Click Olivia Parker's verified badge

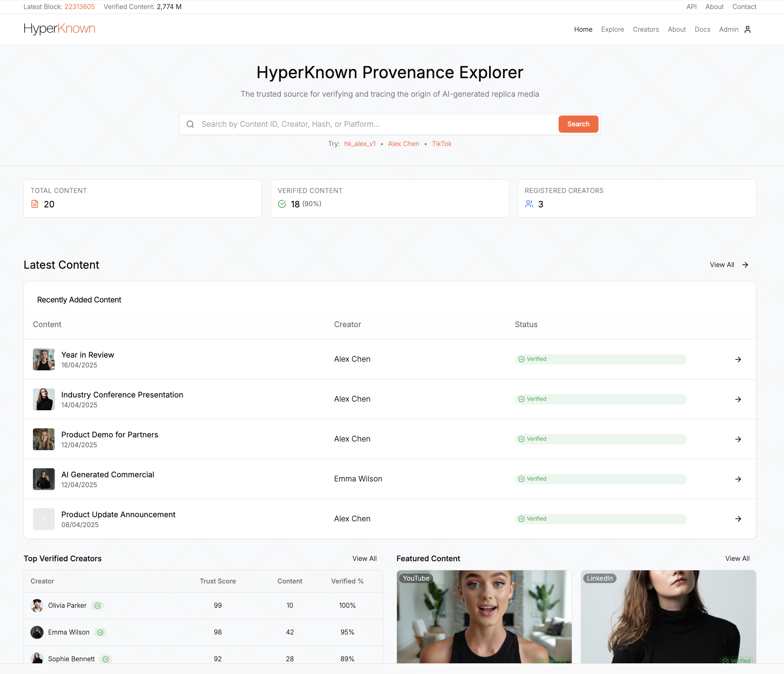(97, 605)
